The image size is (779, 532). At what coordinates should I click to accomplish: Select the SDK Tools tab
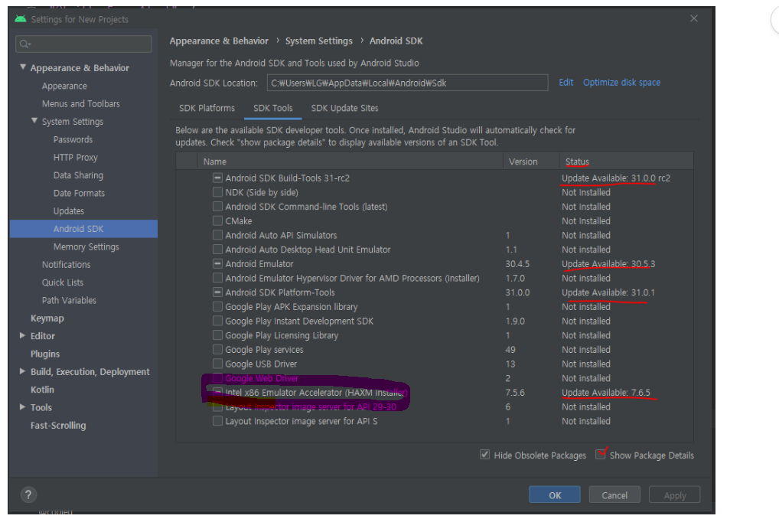(272, 108)
